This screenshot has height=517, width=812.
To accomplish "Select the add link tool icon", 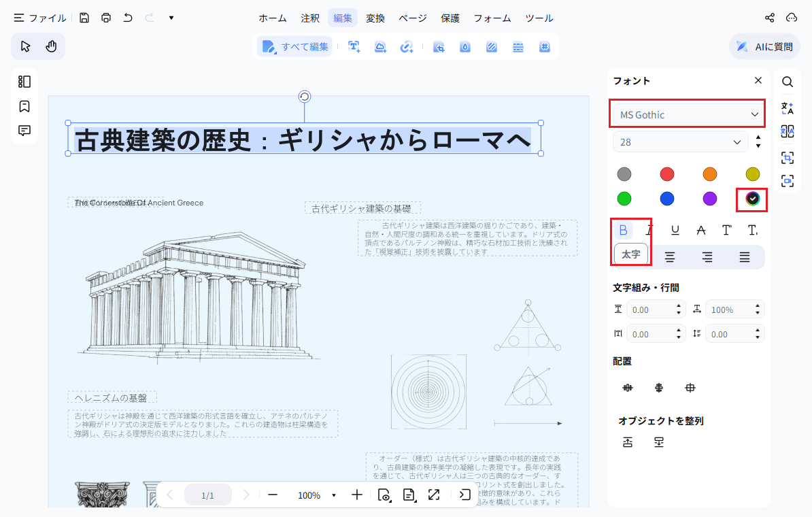I will (x=407, y=47).
